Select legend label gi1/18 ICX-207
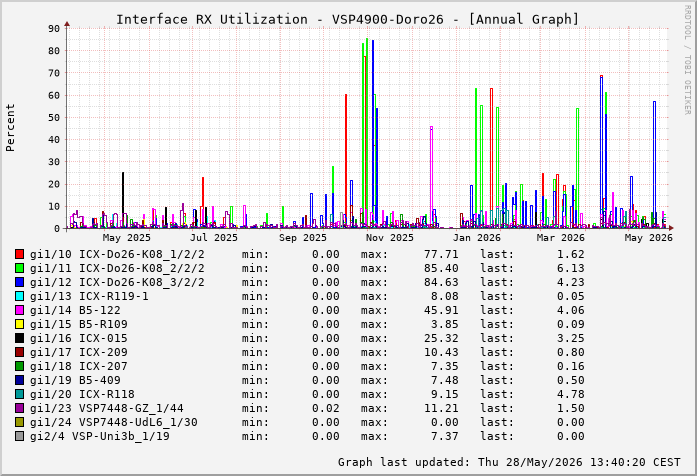697x476 pixels. pos(79,366)
